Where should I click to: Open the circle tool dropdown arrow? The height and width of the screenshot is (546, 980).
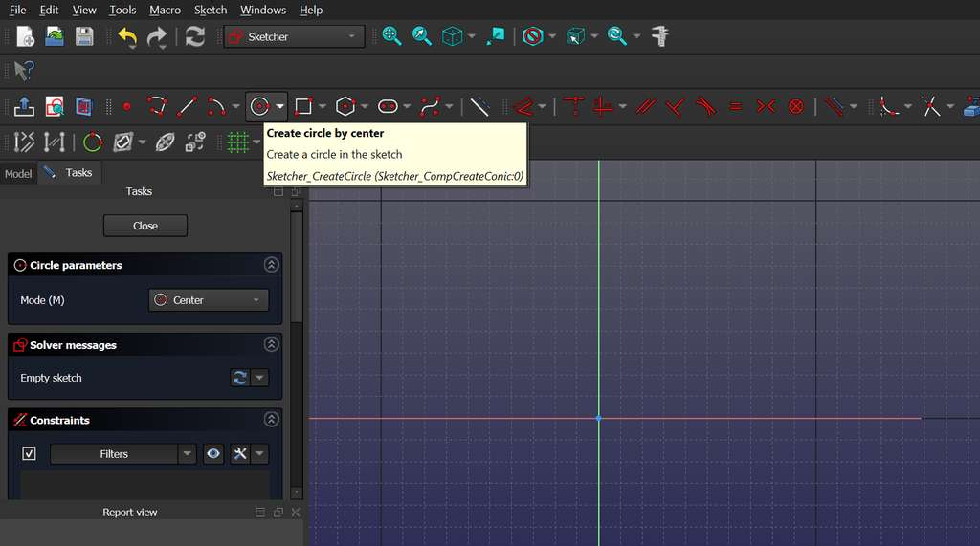tap(280, 107)
